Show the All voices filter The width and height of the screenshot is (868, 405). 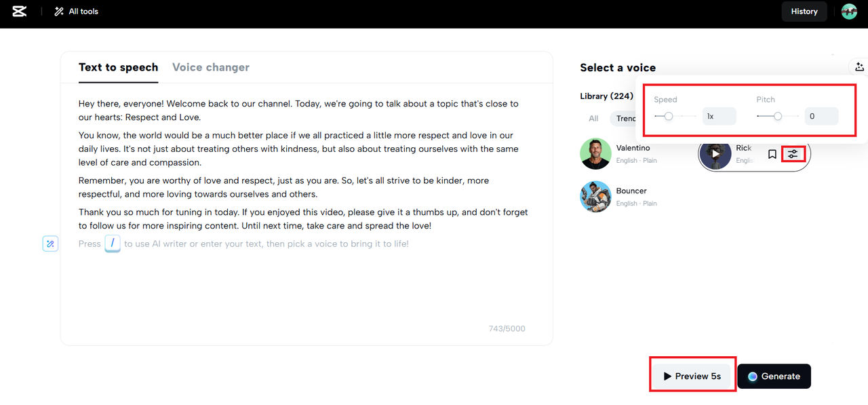click(x=593, y=119)
